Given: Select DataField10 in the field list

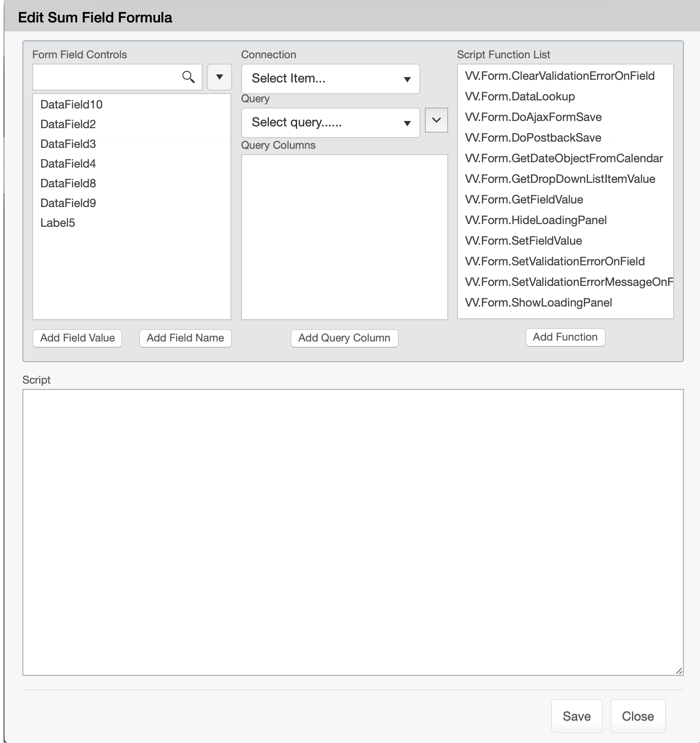Looking at the screenshot, I should (132, 104).
